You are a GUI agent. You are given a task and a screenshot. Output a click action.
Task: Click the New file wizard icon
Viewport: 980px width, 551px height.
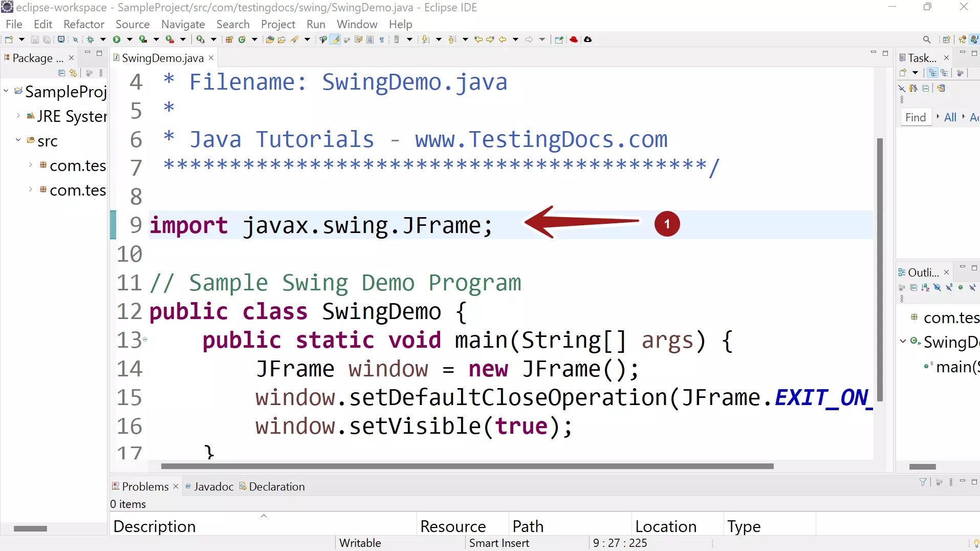[9, 39]
